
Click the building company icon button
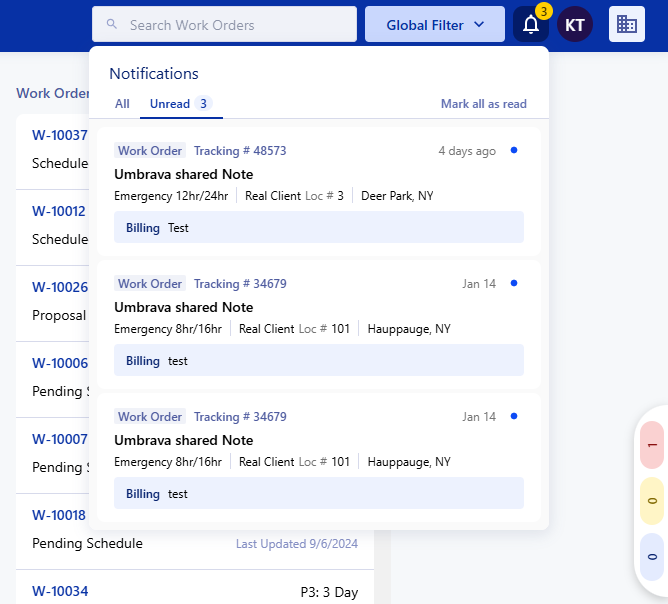627,24
